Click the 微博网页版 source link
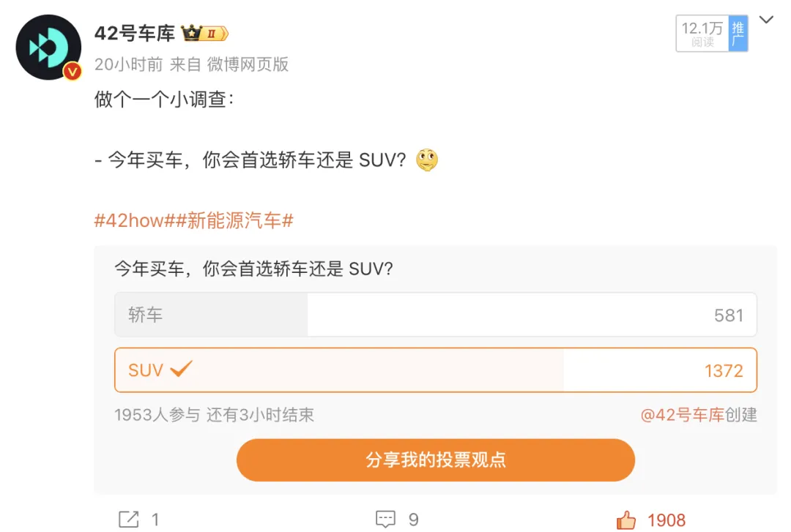This screenshot has height=532, width=791. tap(248, 64)
